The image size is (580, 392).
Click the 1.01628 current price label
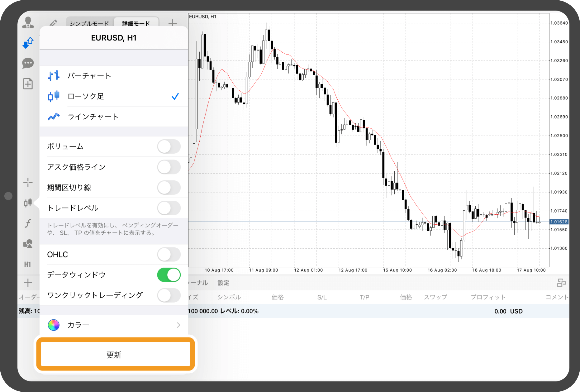point(559,222)
